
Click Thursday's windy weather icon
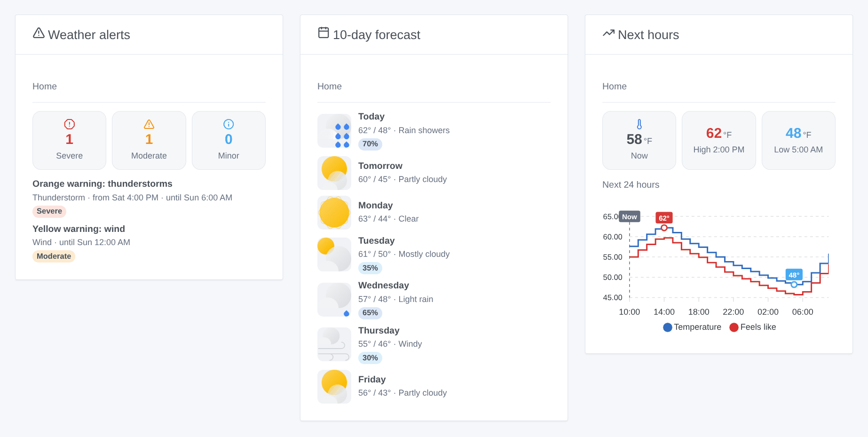click(334, 344)
